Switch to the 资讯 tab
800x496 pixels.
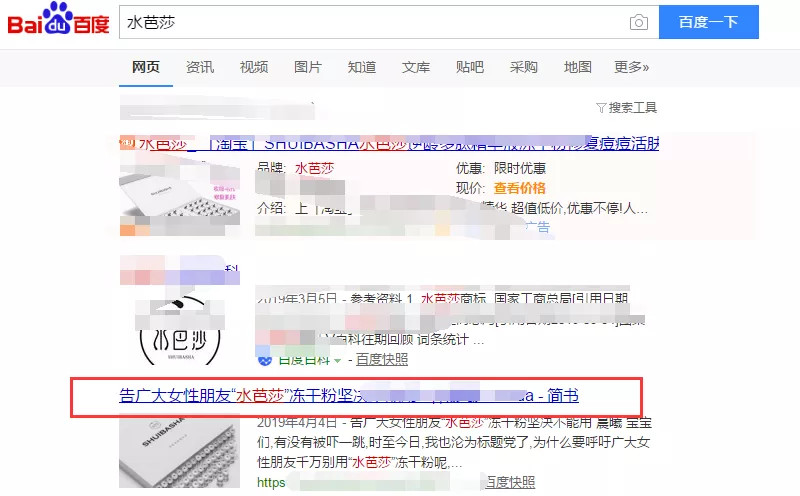coord(199,67)
